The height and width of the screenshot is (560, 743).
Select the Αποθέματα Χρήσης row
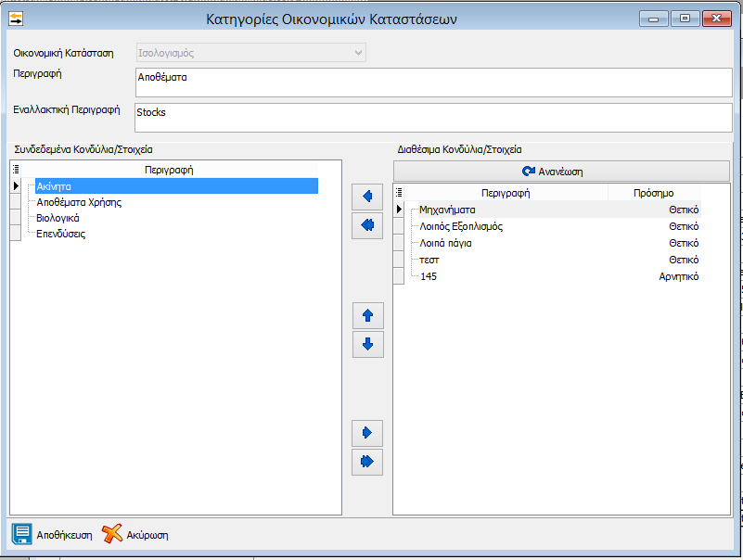[176, 202]
